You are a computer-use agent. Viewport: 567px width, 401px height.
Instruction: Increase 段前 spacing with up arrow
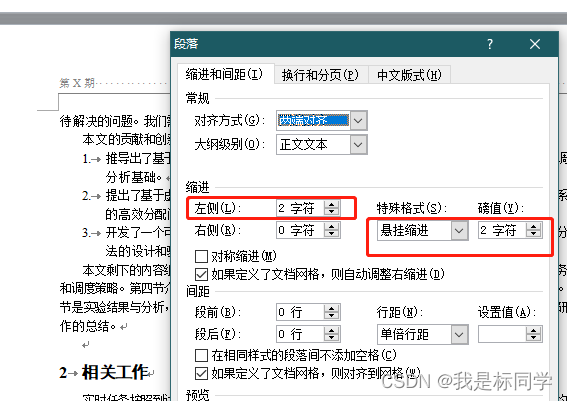click(331, 308)
